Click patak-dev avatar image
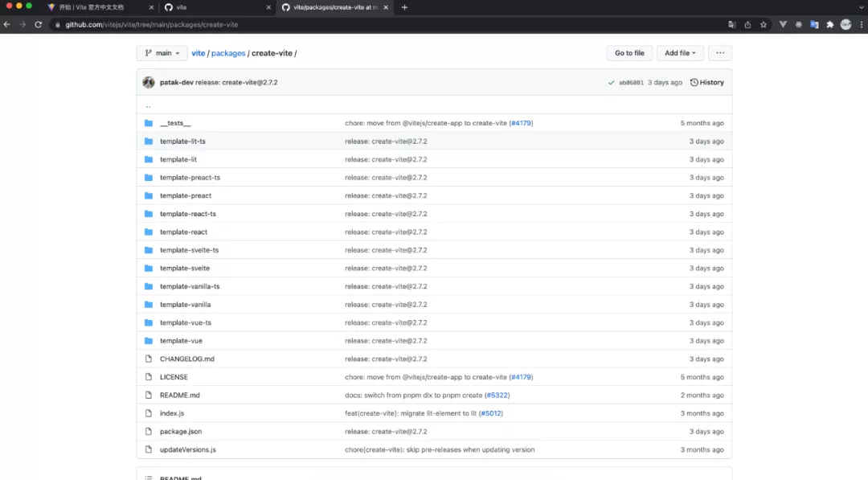 (x=149, y=83)
